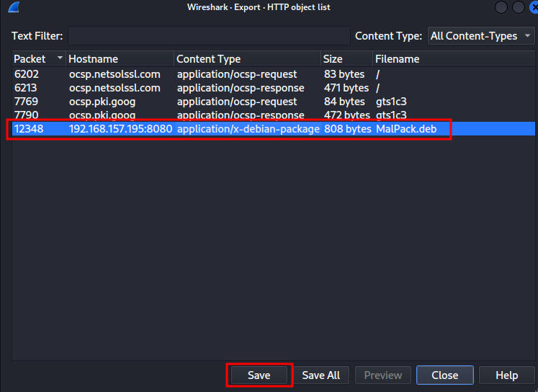The width and height of the screenshot is (538, 392).
Task: Sort by Content Type column header
Action: coord(248,59)
